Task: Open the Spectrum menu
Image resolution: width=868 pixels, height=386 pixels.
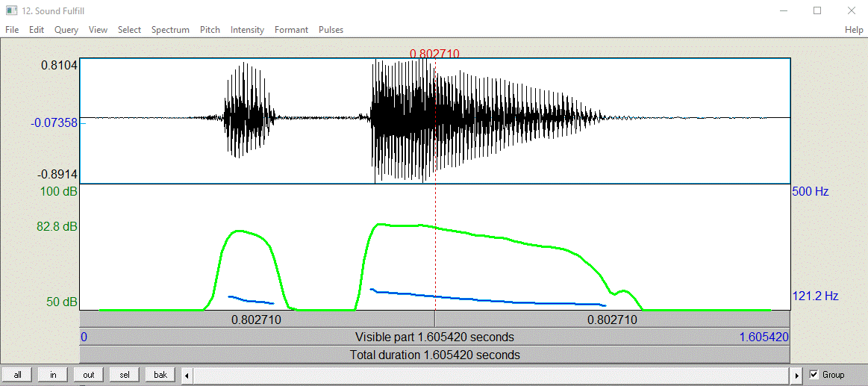Action: coord(170,30)
